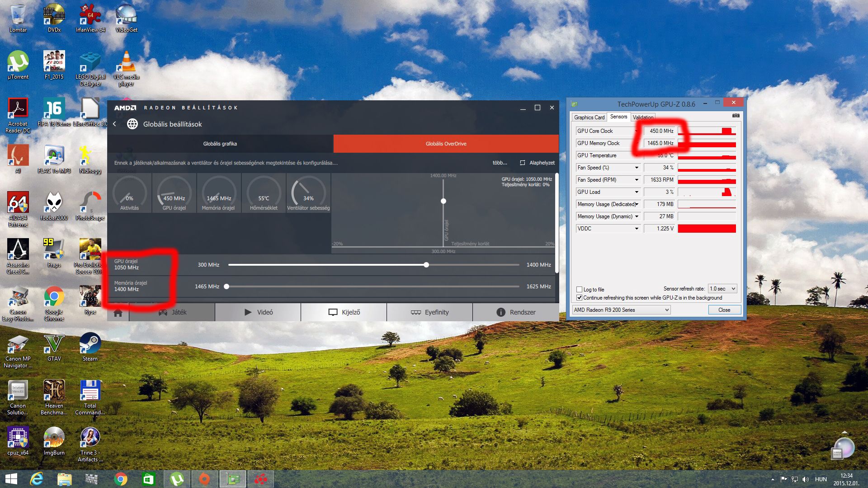Open Radeon home via house icon

pyautogui.click(x=118, y=313)
